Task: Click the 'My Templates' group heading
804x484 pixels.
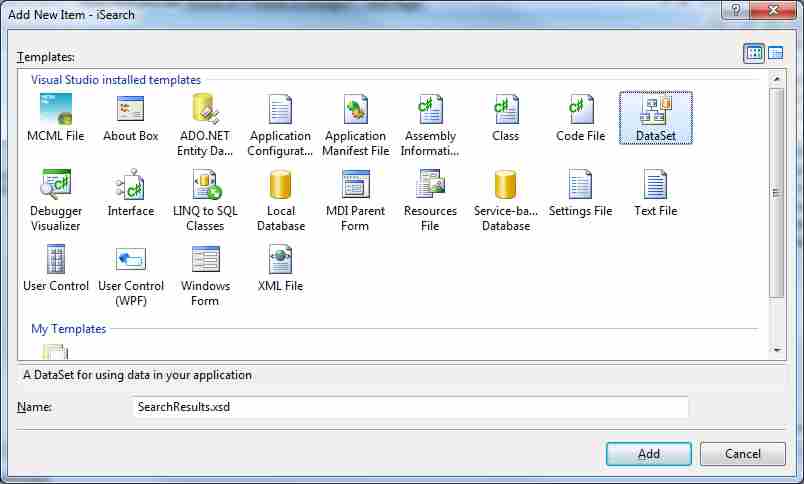Action: 69,329
